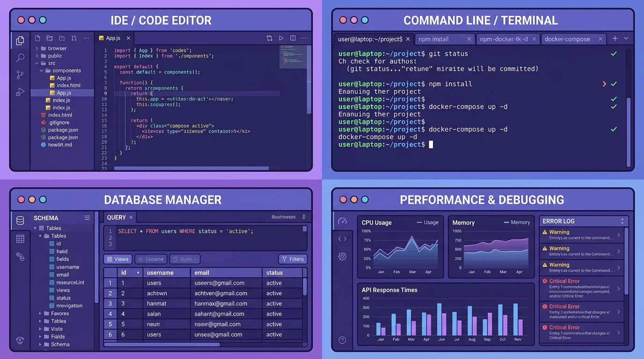Screen dimensions: 644x359
Task: Close the App.js editor tab
Action: click(128, 38)
